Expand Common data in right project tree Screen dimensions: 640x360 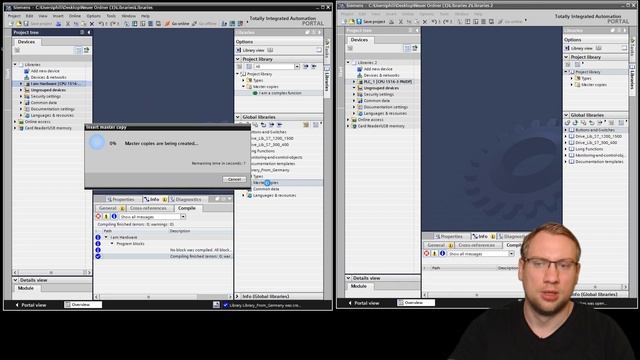click(x=354, y=100)
